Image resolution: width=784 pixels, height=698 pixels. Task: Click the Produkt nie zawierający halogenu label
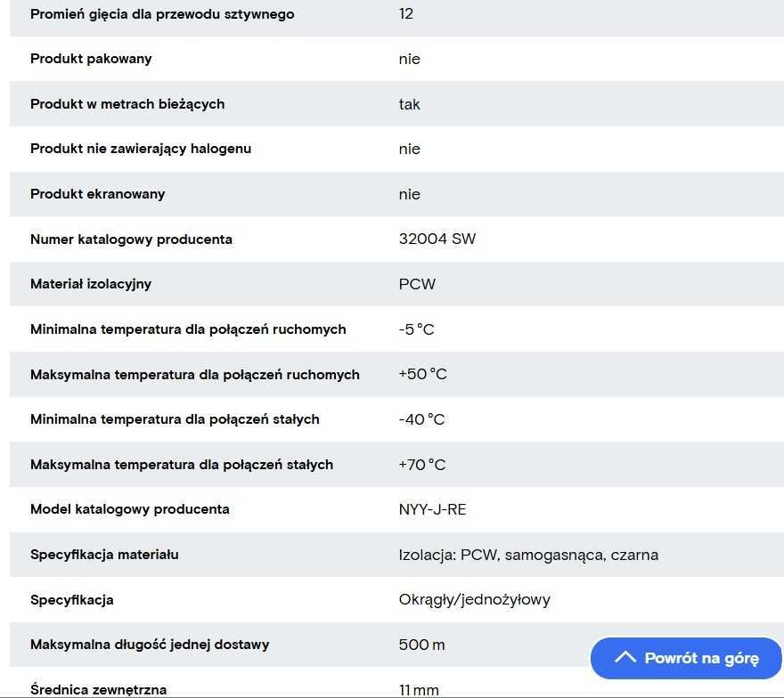(141, 149)
